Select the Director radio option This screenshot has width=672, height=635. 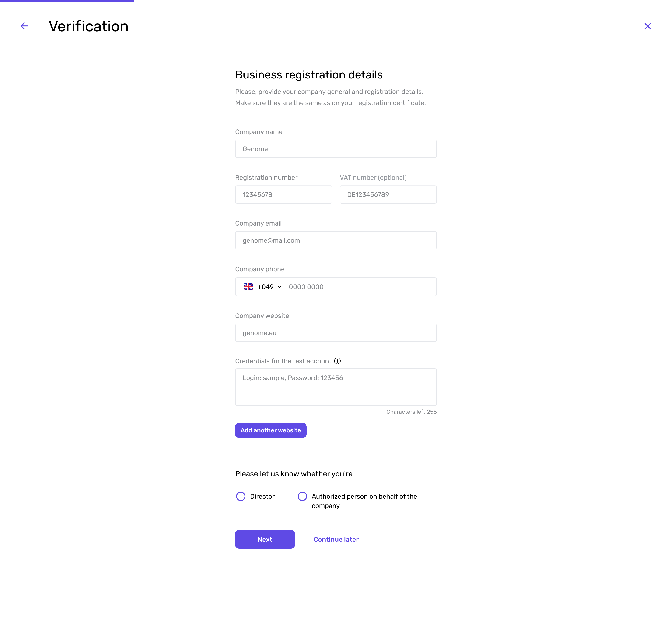click(241, 496)
